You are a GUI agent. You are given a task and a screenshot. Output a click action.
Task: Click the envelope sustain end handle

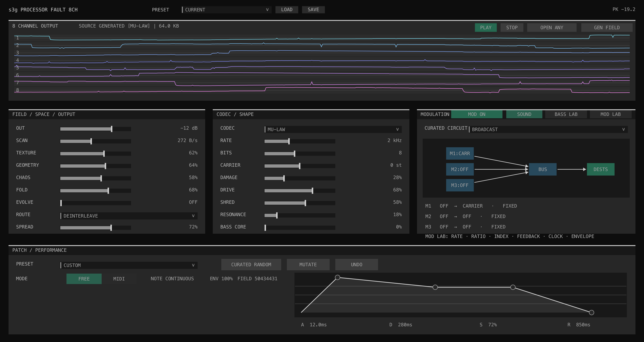pos(513,287)
